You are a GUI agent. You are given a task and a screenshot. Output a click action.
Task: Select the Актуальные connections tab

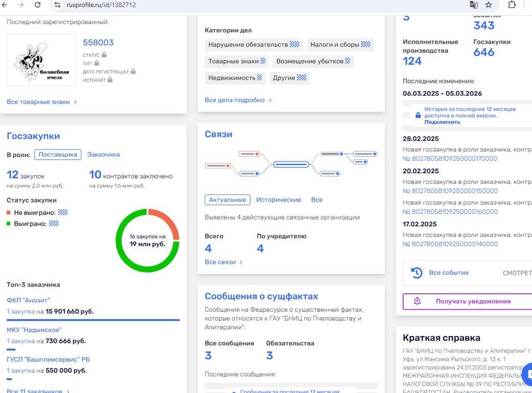227,200
